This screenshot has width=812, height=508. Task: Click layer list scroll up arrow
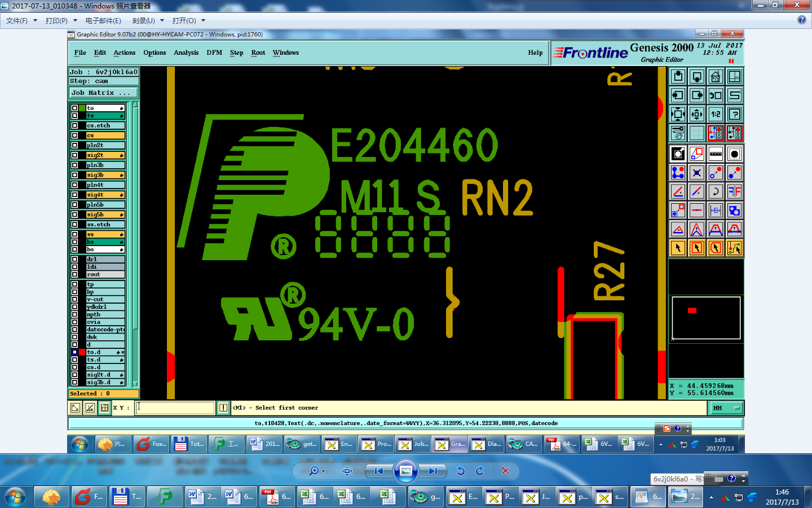135,106
